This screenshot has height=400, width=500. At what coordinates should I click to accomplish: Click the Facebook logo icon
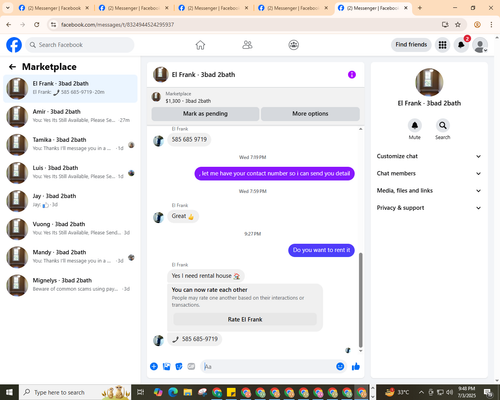[x=14, y=45]
